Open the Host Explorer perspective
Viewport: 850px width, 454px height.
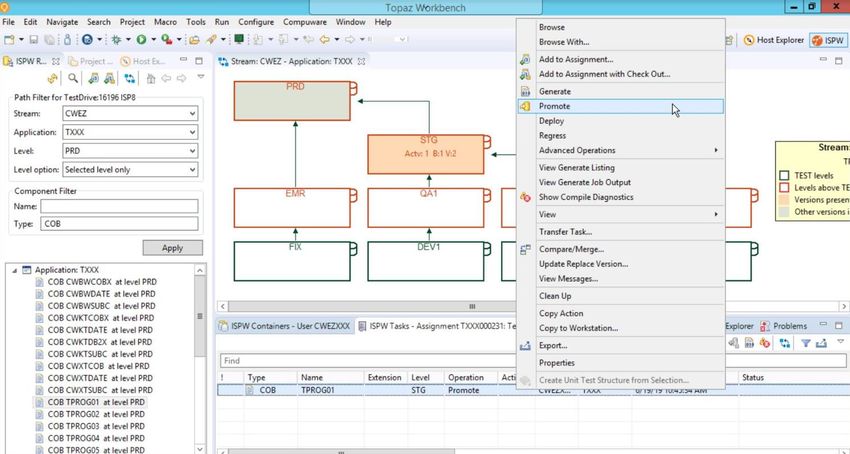point(774,40)
